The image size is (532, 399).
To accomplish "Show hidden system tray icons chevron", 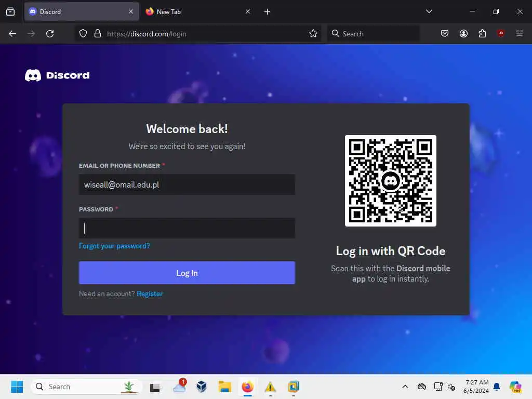I will (x=405, y=387).
